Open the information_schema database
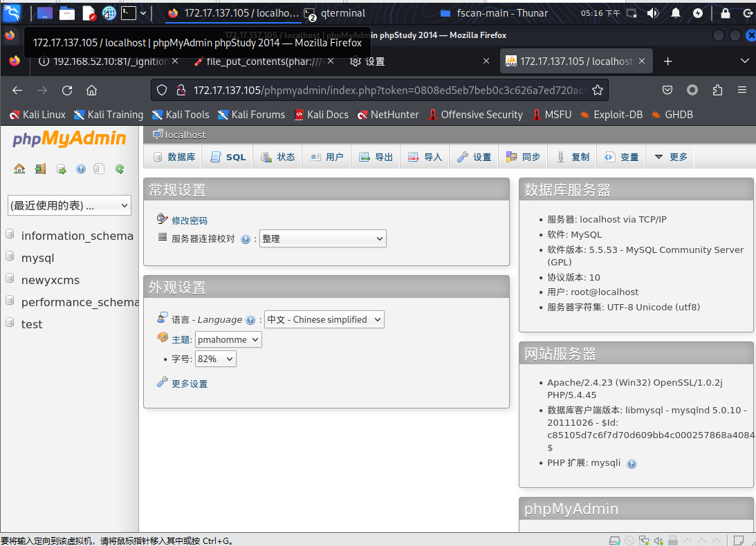 pyautogui.click(x=77, y=236)
